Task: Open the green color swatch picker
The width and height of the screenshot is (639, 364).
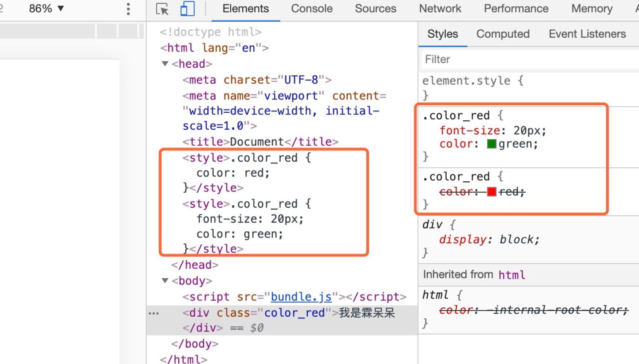Action: pos(492,144)
